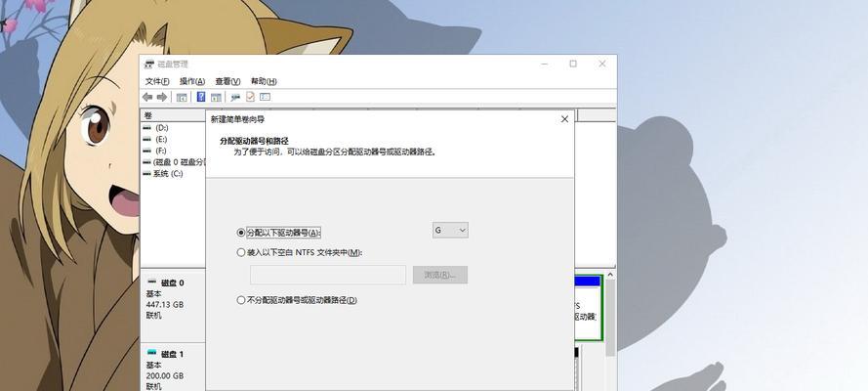Click the disk pane scrollbar up arrow
868x391 pixels.
pyautogui.click(x=610, y=275)
